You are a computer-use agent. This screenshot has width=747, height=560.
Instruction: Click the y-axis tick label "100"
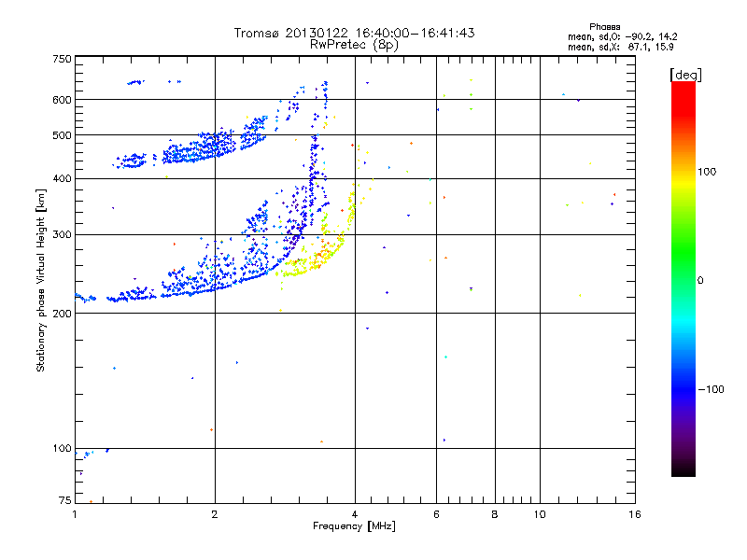tap(62, 449)
